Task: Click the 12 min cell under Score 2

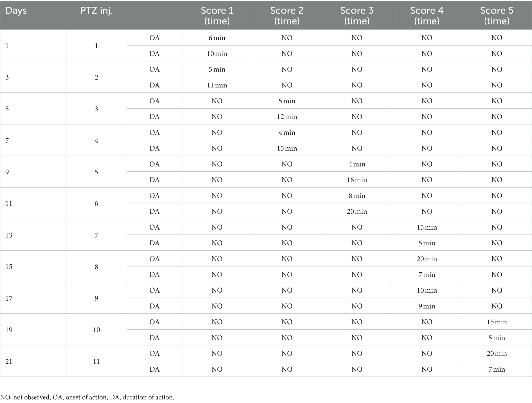Action: (x=287, y=117)
